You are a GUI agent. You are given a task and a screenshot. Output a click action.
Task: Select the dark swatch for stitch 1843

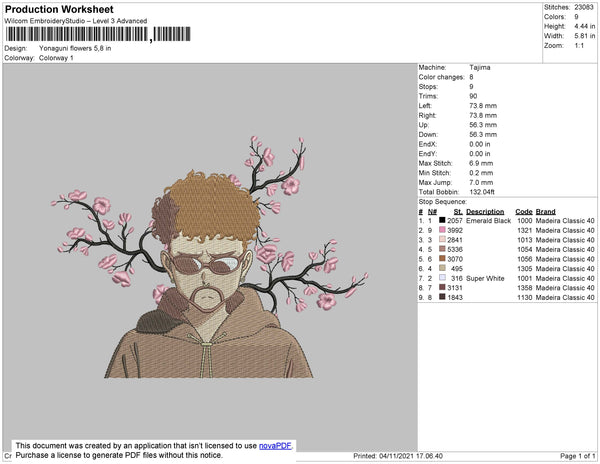(x=442, y=297)
